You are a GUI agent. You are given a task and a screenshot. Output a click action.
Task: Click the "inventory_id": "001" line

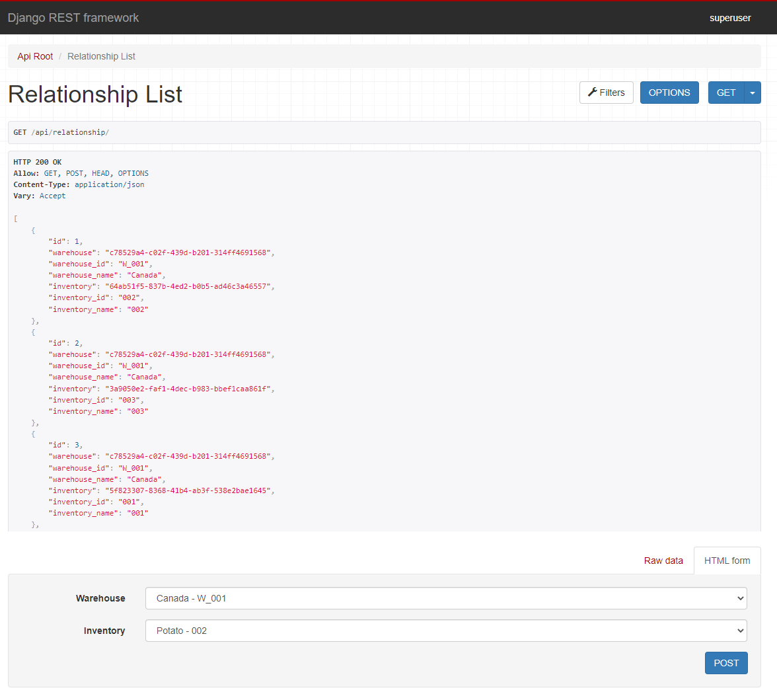[x=96, y=502]
